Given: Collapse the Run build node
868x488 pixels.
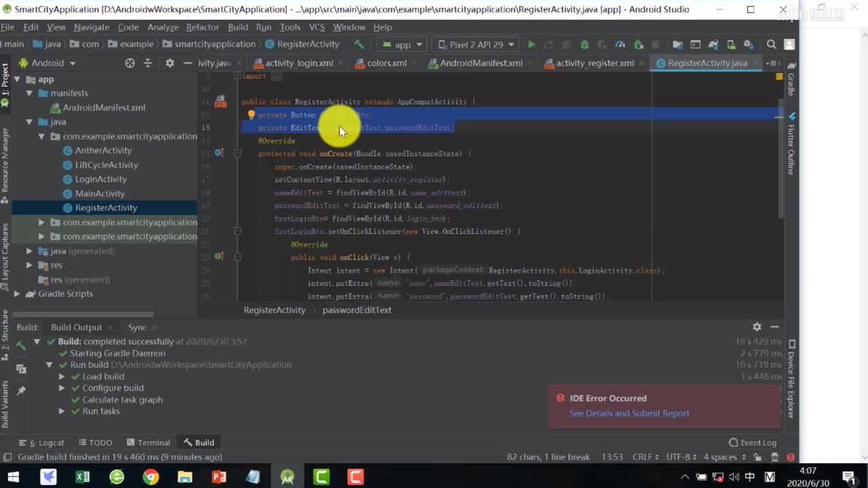Looking at the screenshot, I should pos(49,365).
